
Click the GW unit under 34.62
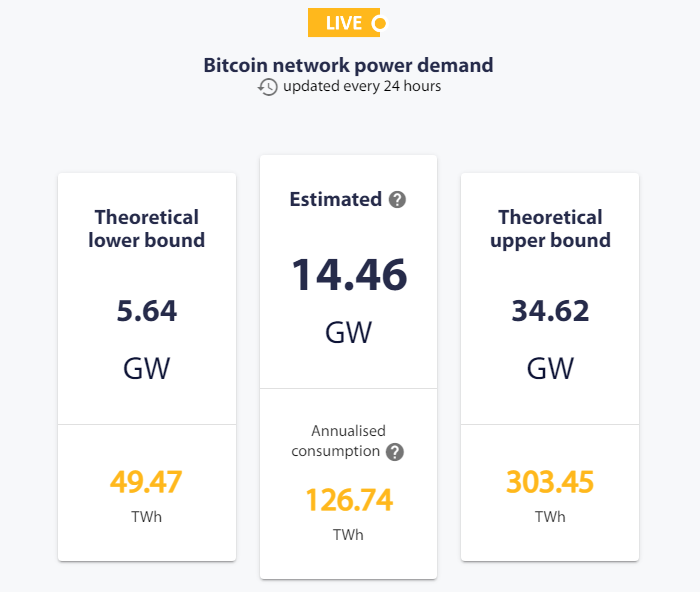click(550, 368)
